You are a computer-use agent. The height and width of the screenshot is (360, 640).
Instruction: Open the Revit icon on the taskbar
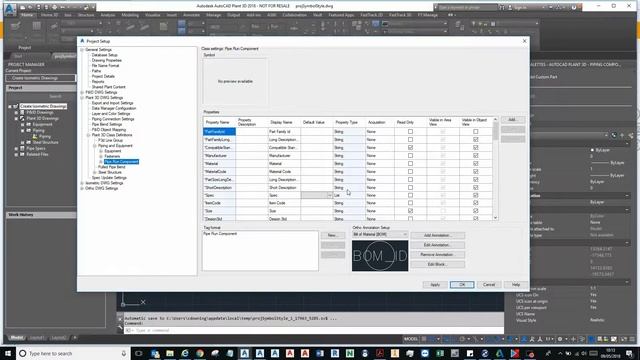(335, 353)
